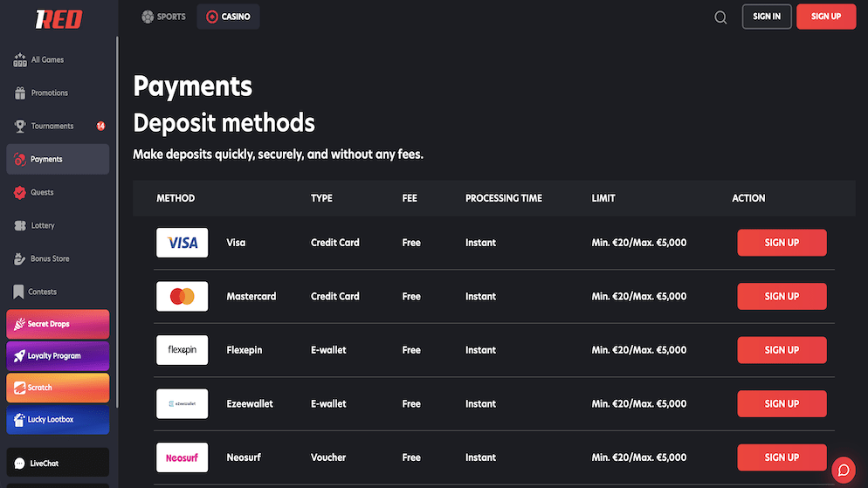The width and height of the screenshot is (868, 488).
Task: Open the LiveChat button
Action: (x=58, y=463)
